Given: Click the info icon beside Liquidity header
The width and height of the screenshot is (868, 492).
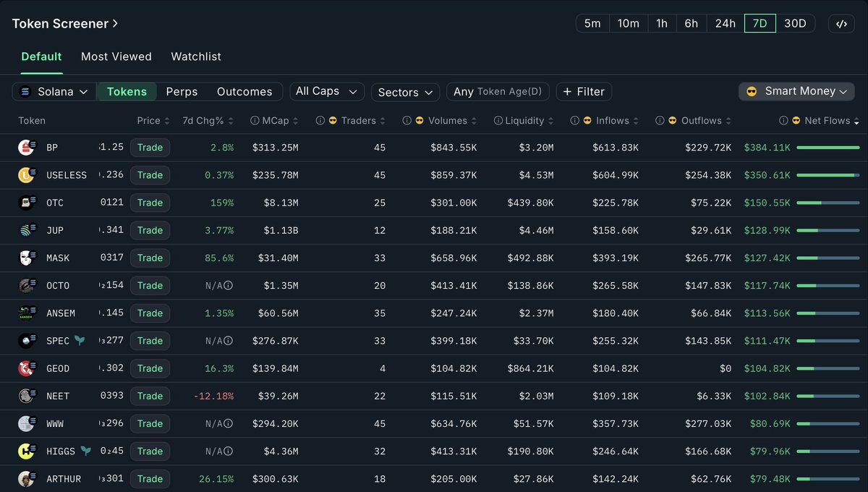Looking at the screenshot, I should click(x=498, y=121).
